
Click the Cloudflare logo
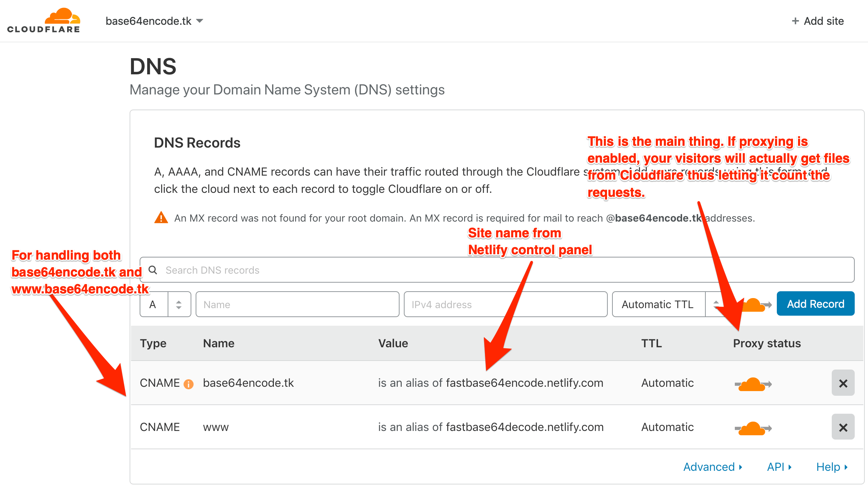43,20
